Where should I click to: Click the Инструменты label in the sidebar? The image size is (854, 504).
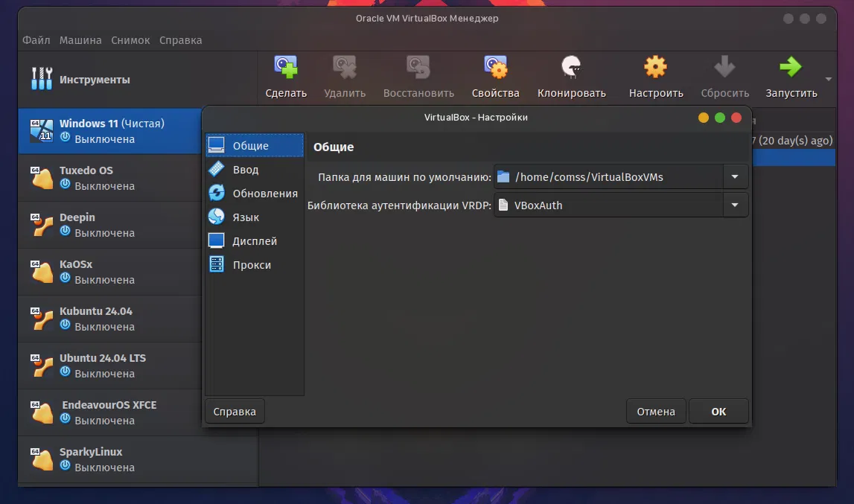(x=95, y=80)
